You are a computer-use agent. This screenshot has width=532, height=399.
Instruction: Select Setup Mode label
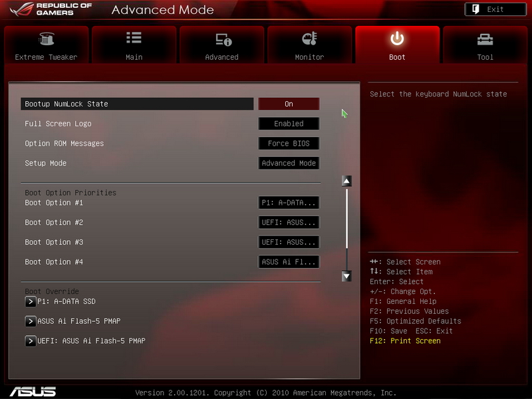(45, 163)
